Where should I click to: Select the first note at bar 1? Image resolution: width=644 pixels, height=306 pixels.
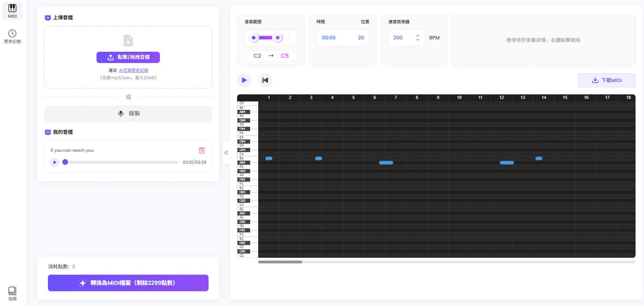(x=269, y=158)
